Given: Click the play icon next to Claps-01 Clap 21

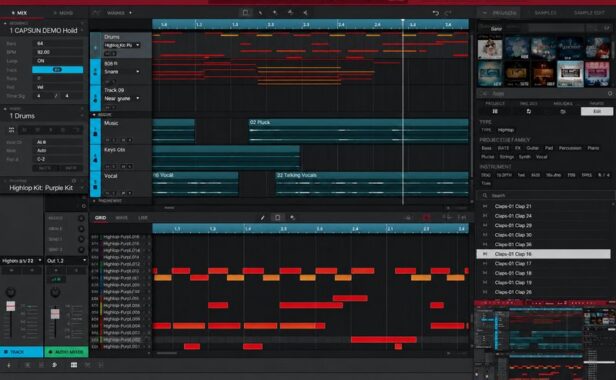Looking at the screenshot, I should point(485,206).
